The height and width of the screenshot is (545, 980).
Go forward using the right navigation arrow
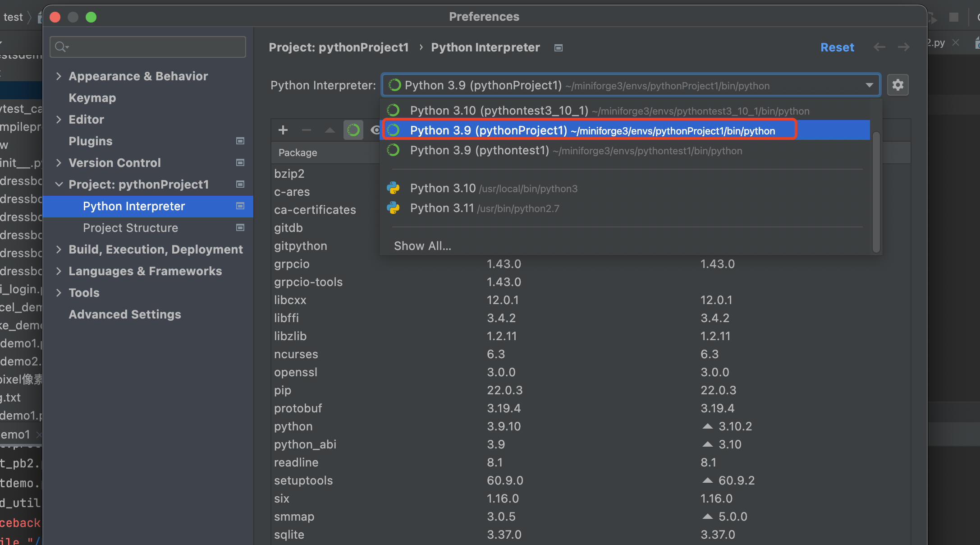coord(903,47)
